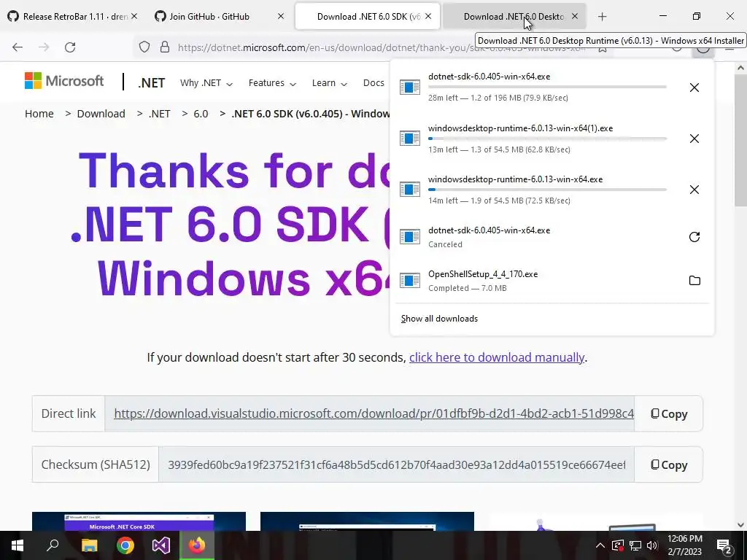Viewport: 747px width, 560px height.
Task: Click windowsdesktop-runtime (1) progress bar
Action: 547,138
